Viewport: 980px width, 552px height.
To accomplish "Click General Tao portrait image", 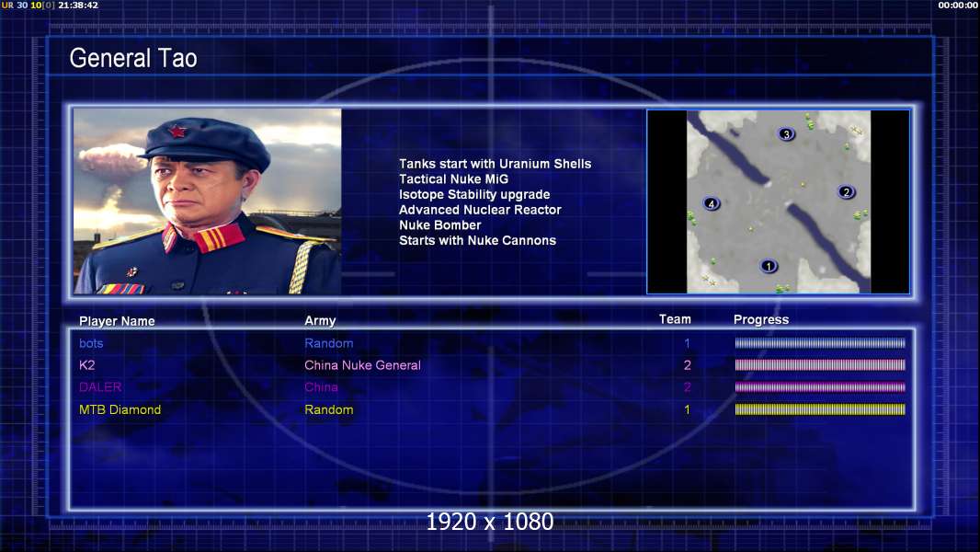I will (x=208, y=201).
